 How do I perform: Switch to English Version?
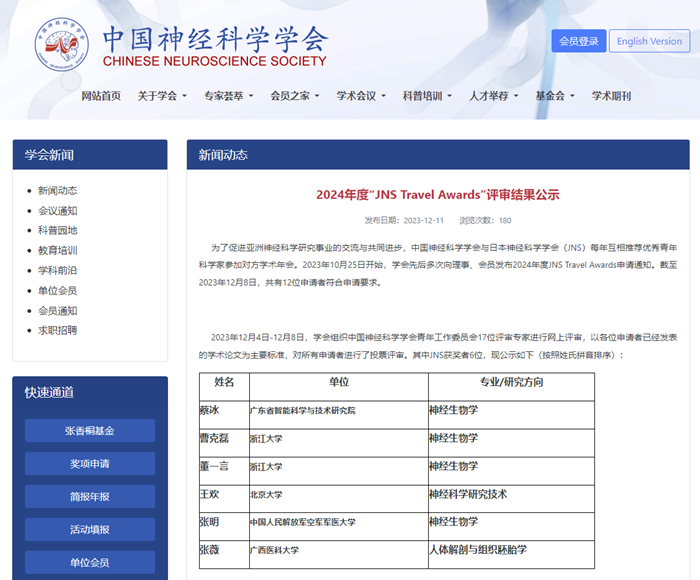(x=649, y=41)
